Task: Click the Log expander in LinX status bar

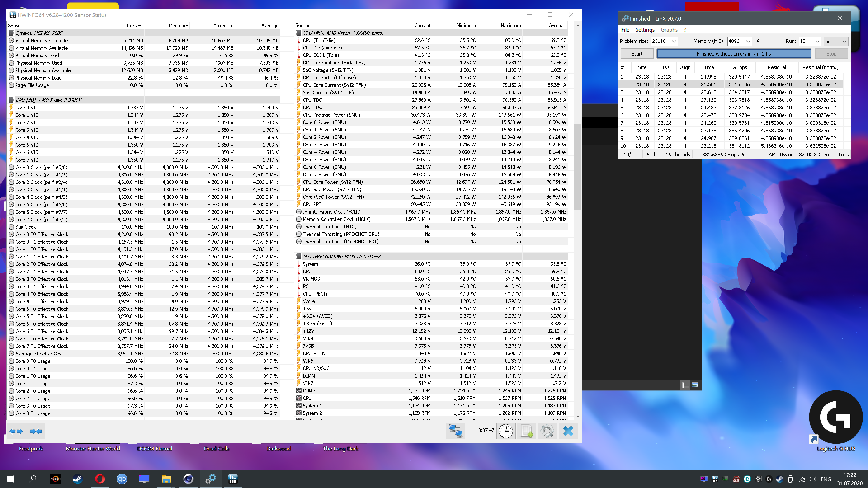Action: click(x=844, y=155)
